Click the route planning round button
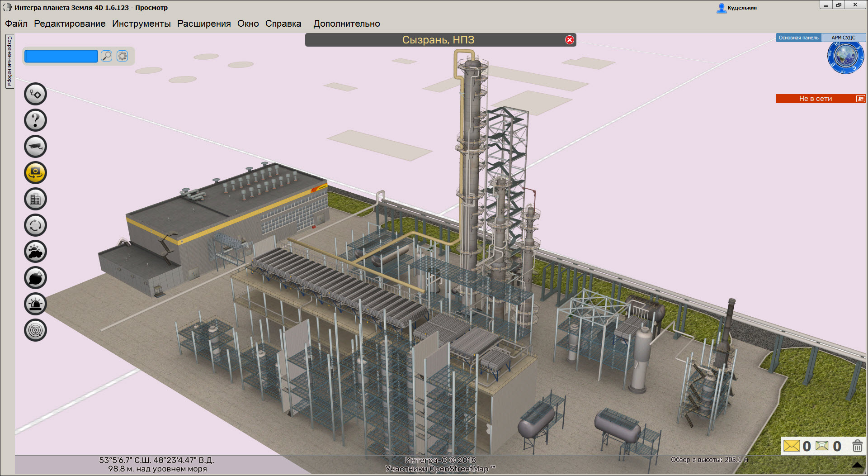 coord(35,94)
